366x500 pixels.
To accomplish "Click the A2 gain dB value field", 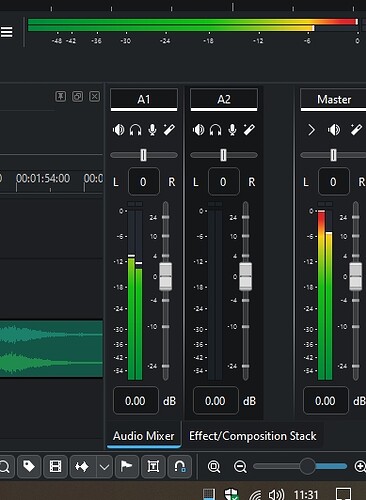I will click(216, 400).
